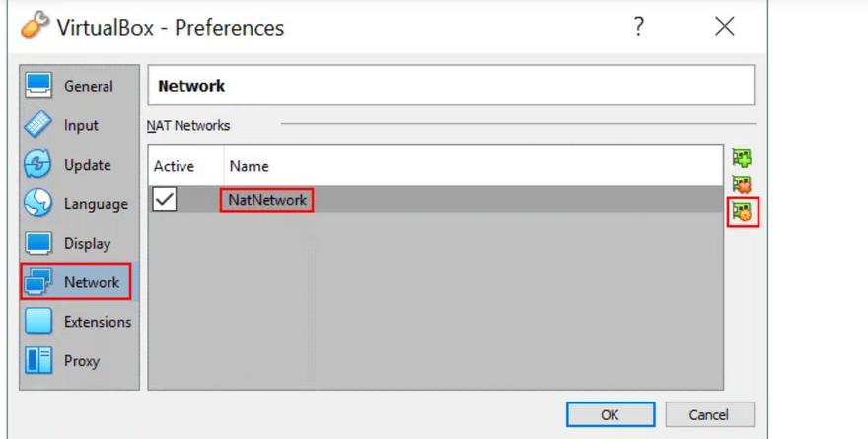Click the edit selected NAT network icon

742,211
